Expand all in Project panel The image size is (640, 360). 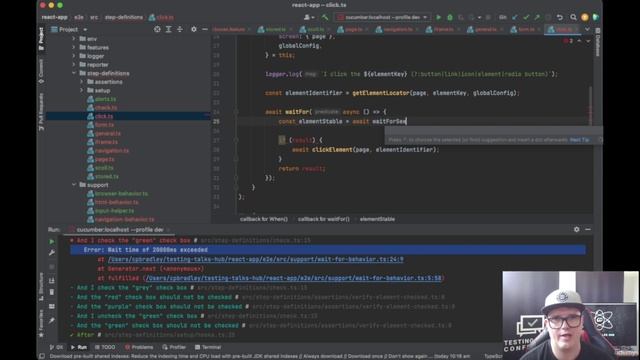[x=168, y=29]
